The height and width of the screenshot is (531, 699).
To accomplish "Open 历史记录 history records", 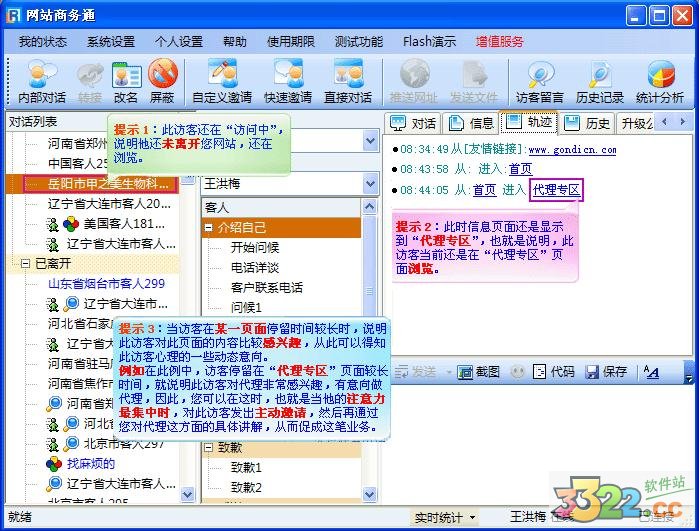I will (600, 81).
